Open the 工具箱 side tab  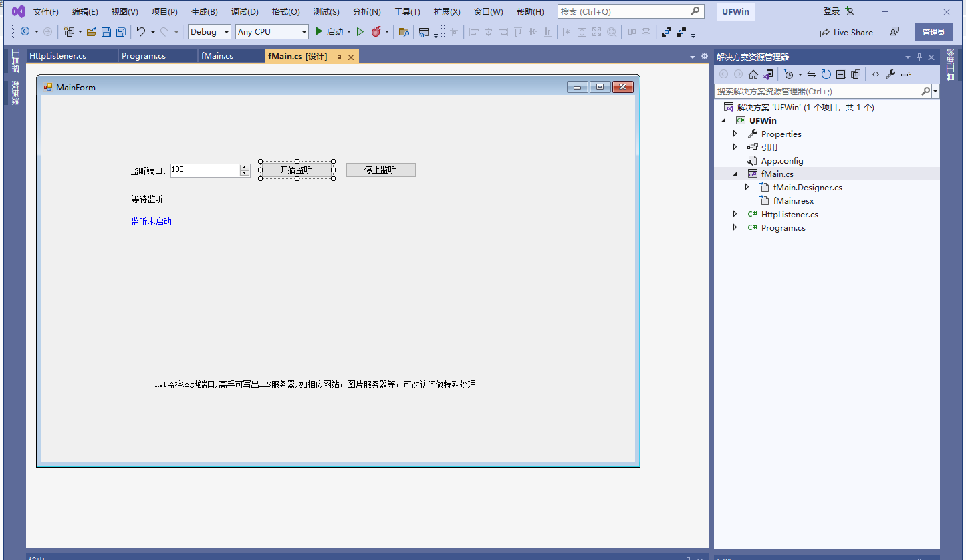point(15,61)
